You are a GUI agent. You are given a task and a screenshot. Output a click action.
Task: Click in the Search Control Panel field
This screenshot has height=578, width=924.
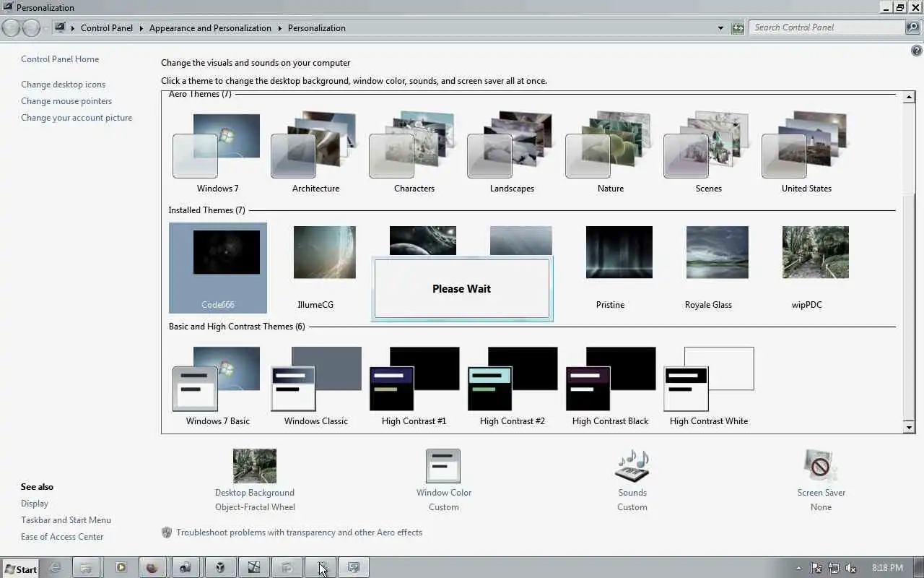pyautogui.click(x=827, y=27)
